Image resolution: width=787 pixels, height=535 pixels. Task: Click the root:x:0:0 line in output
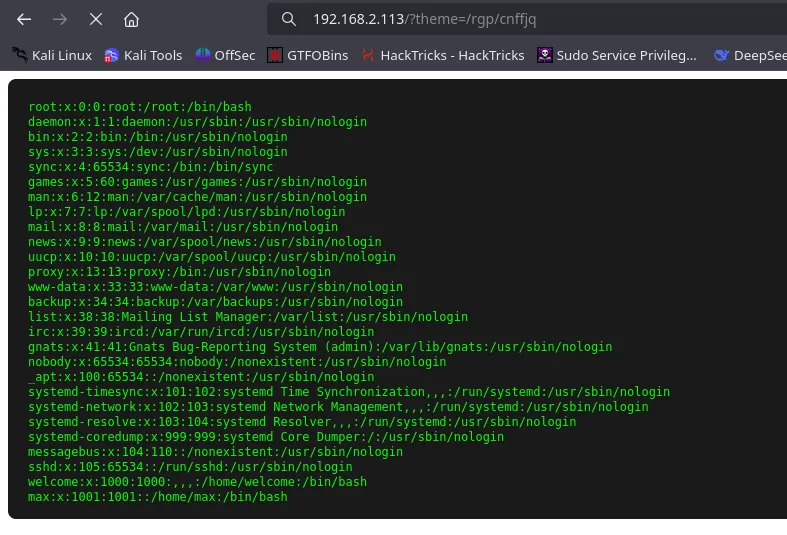click(x=139, y=107)
